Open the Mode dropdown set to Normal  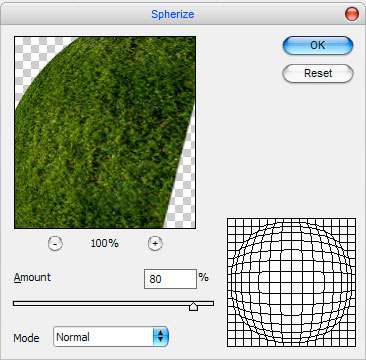(111, 337)
